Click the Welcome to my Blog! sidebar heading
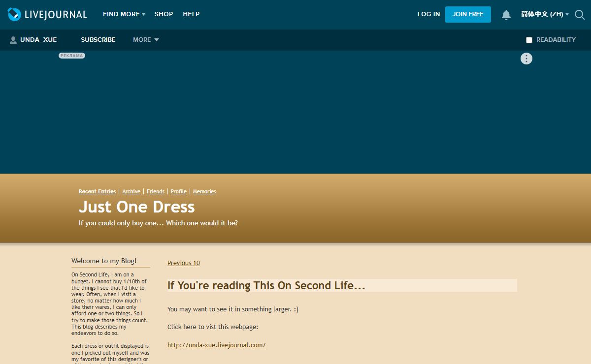This screenshot has height=364, width=591. (104, 261)
